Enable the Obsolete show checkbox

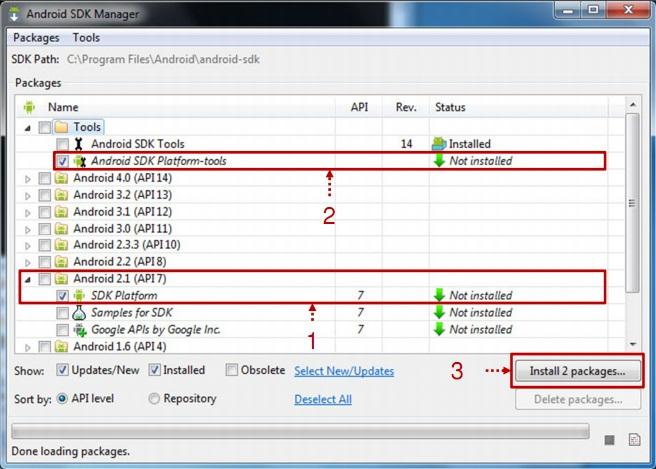click(231, 370)
